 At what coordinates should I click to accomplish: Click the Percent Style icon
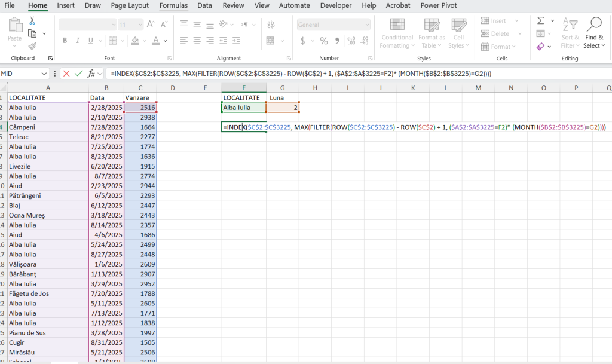click(x=323, y=41)
